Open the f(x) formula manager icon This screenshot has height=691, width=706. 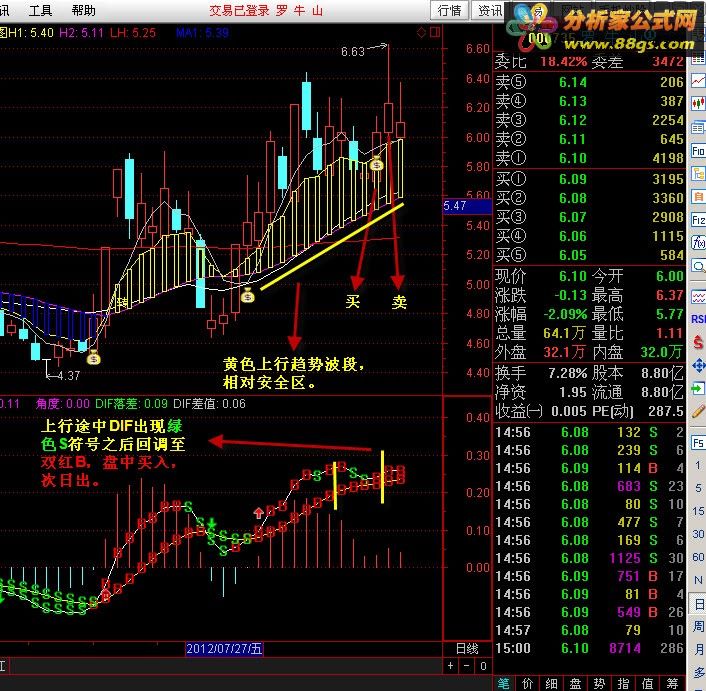click(x=698, y=243)
